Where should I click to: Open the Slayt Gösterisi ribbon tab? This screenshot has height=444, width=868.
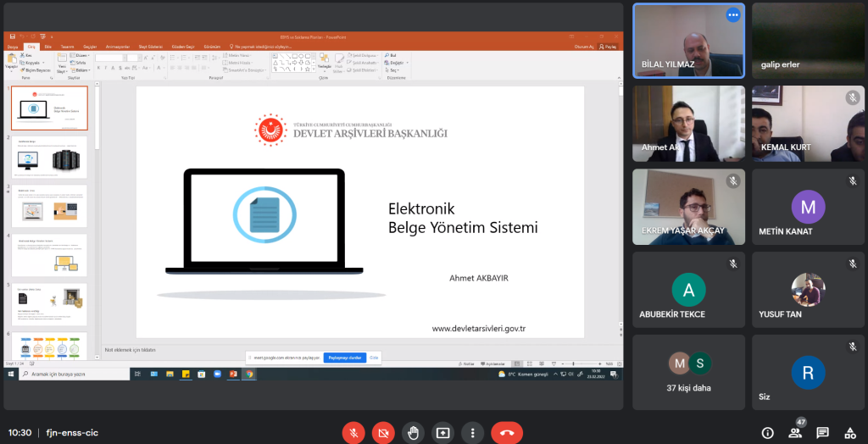[151, 47]
